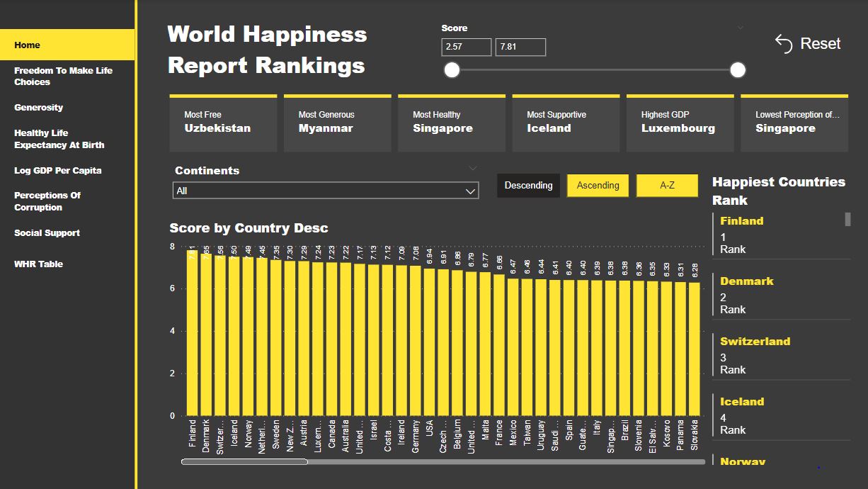Click the Continents slicer label
The height and width of the screenshot is (489, 868).
(x=207, y=171)
